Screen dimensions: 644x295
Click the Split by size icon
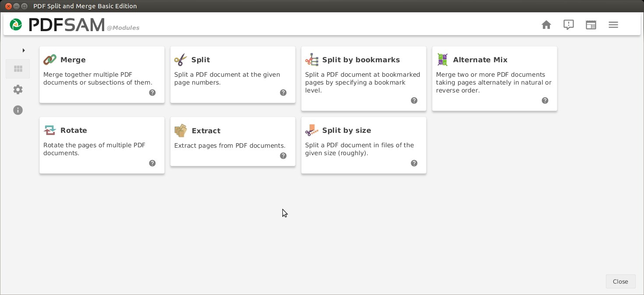312,130
